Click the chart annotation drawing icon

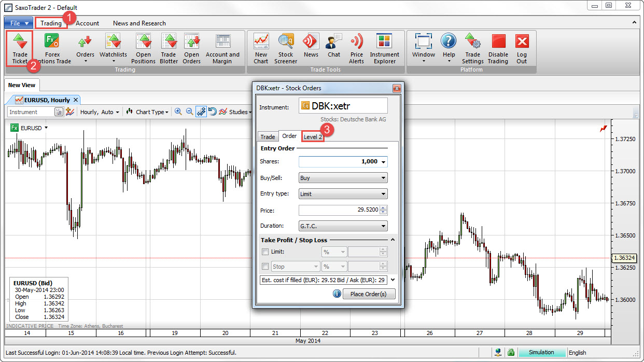[69, 112]
